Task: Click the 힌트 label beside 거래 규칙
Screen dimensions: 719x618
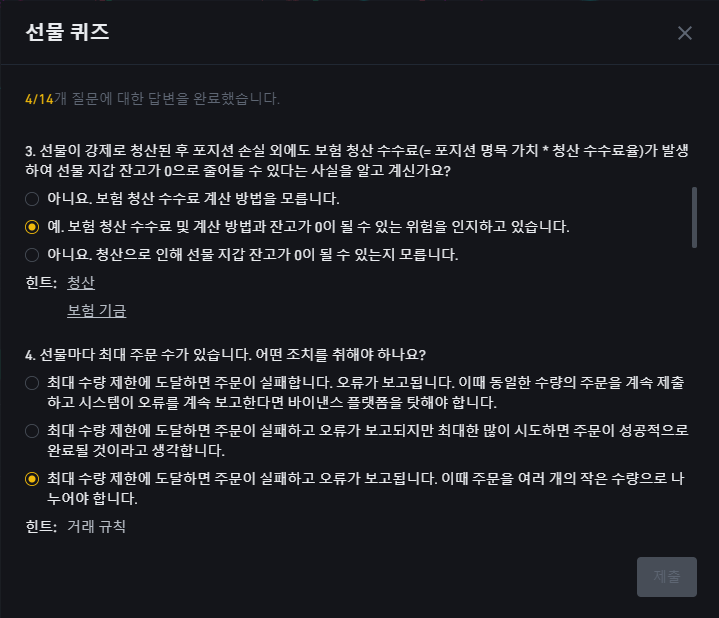Action: pos(41,526)
